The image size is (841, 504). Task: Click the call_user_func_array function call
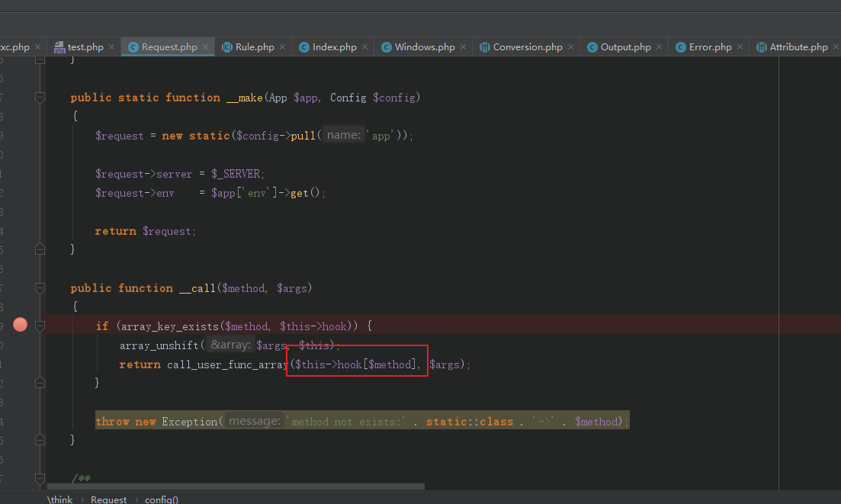(x=228, y=364)
